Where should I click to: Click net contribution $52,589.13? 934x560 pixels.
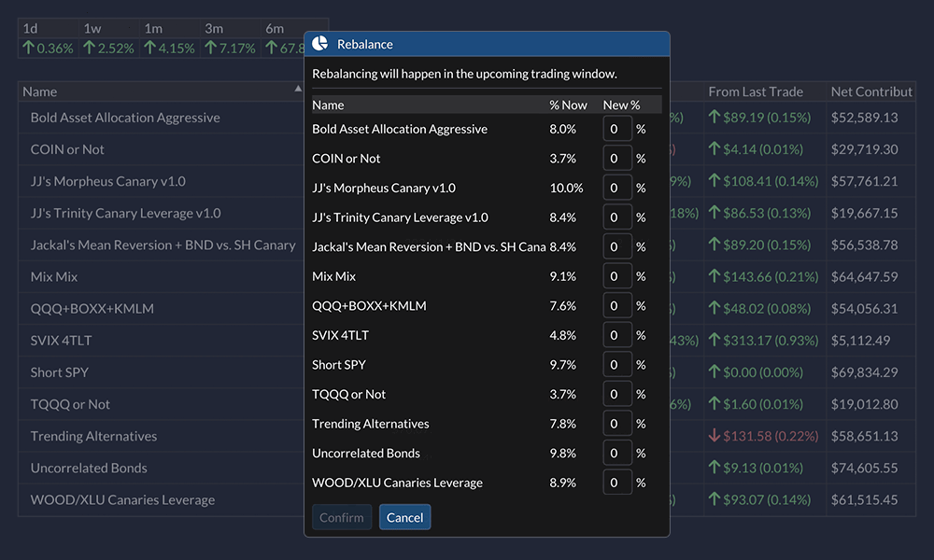coord(864,118)
